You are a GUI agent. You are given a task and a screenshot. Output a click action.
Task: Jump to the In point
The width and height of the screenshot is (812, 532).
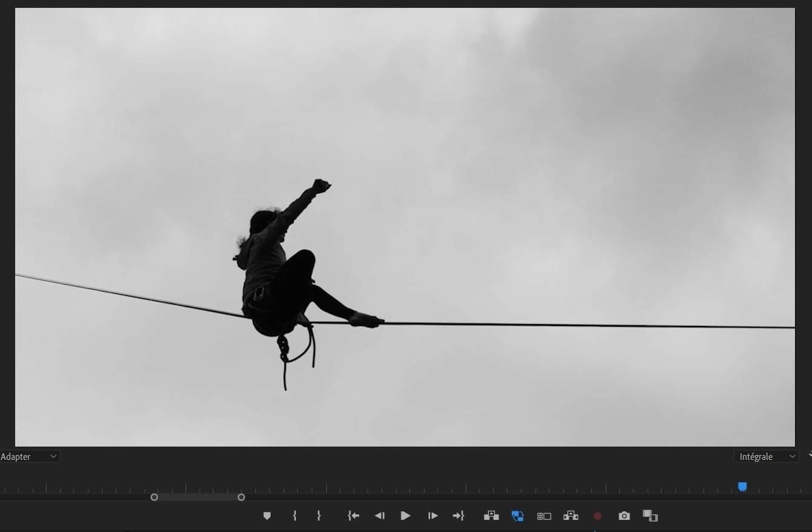click(x=354, y=516)
